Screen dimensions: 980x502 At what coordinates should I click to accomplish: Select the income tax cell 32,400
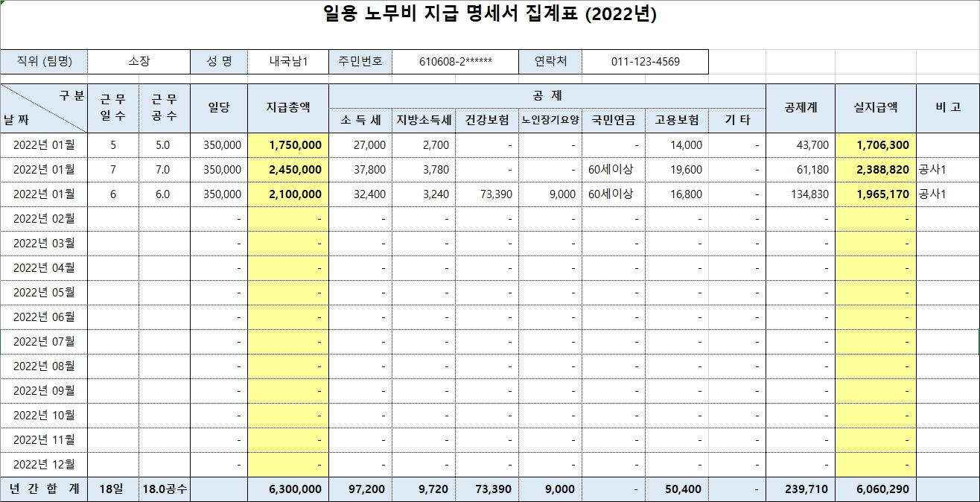[360, 194]
